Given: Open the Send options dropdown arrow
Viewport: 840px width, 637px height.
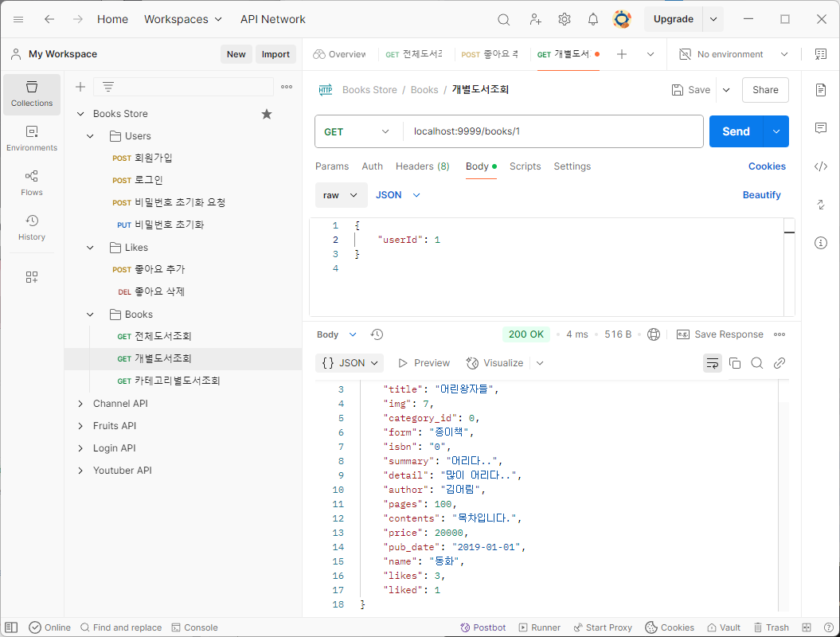Looking at the screenshot, I should 776,131.
